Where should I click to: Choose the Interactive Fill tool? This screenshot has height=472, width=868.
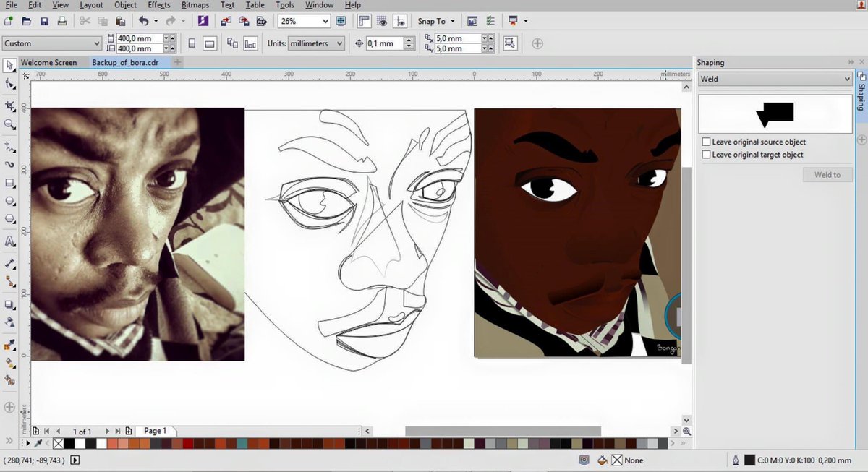pyautogui.click(x=10, y=363)
